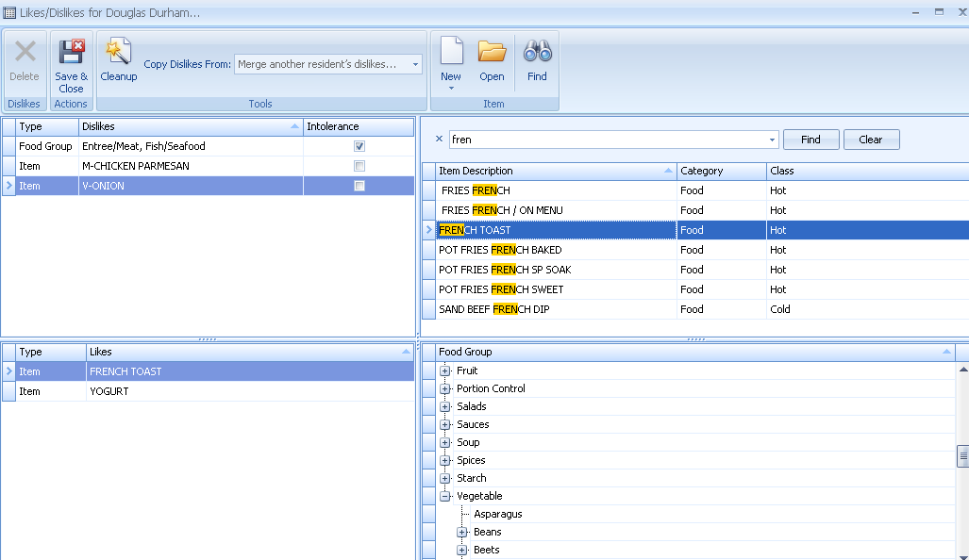Click the food group scrollbar thumb
The height and width of the screenshot is (560, 969).
(x=962, y=456)
